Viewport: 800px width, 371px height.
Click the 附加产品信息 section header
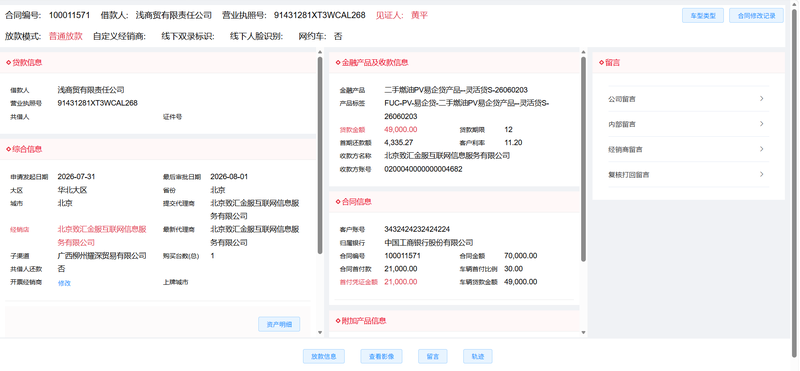pos(454,320)
